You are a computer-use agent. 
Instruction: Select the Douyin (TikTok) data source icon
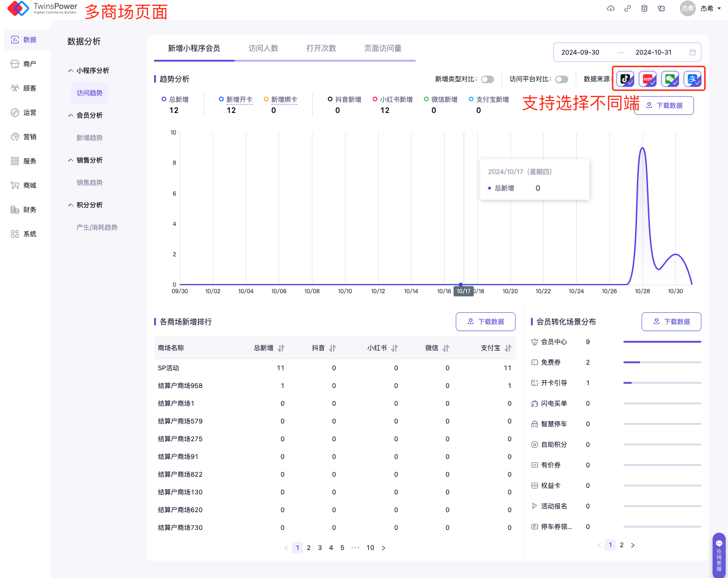(x=625, y=79)
